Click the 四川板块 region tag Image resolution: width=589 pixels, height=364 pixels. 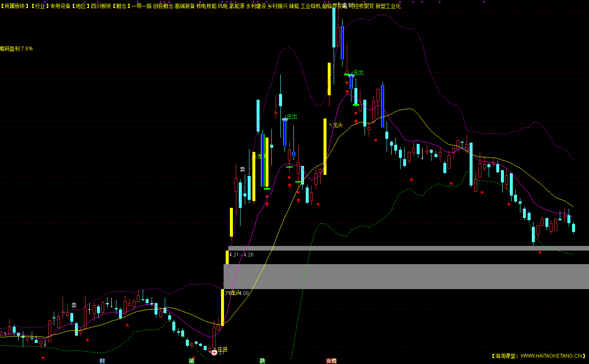pyautogui.click(x=100, y=6)
